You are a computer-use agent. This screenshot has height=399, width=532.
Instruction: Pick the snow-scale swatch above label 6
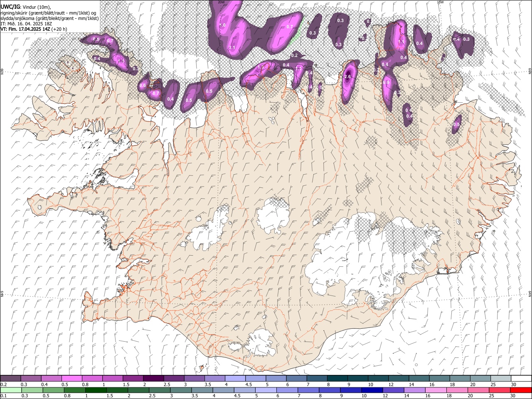tap(297, 378)
